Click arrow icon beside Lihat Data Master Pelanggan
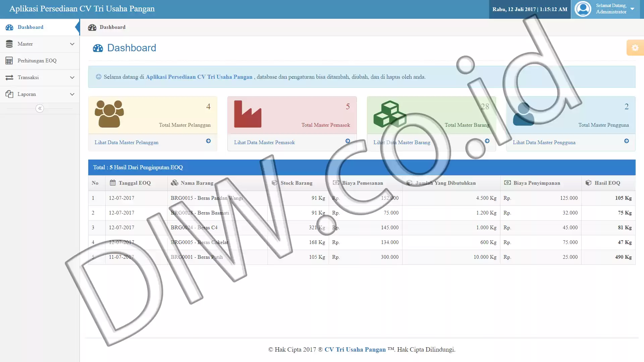This screenshot has height=362, width=644. point(208,141)
